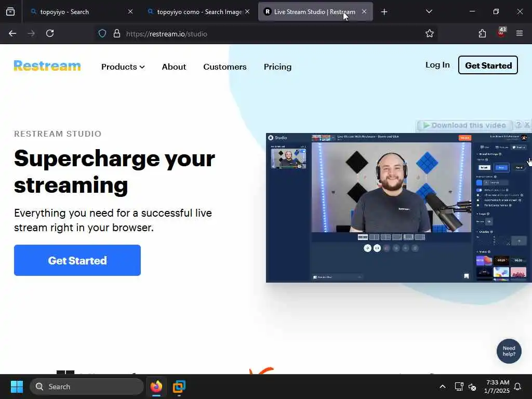
Task: Close the topoyiyo como Search Images tab
Action: (x=247, y=11)
